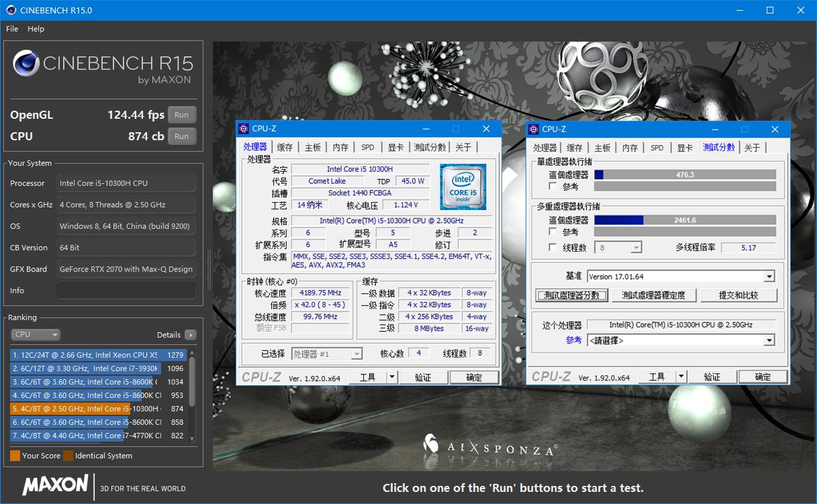Click the 测试处理器分数 benchmark button
The image size is (817, 504).
coord(573,295)
